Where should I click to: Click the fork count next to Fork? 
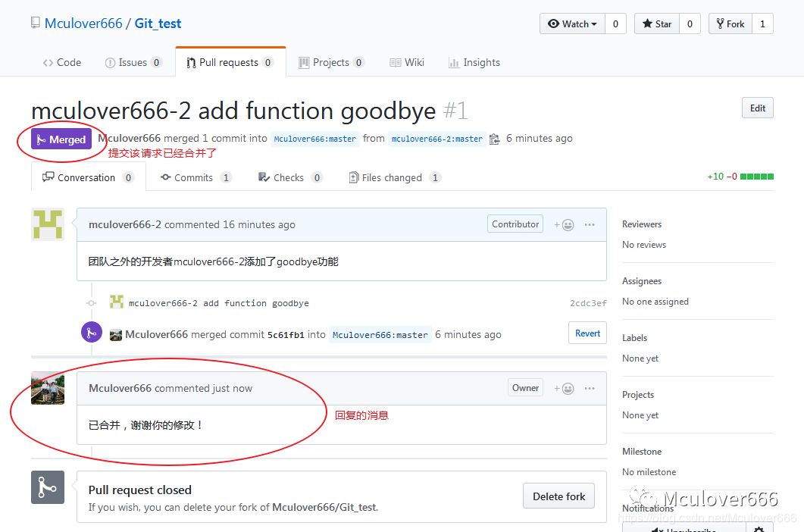tap(762, 23)
